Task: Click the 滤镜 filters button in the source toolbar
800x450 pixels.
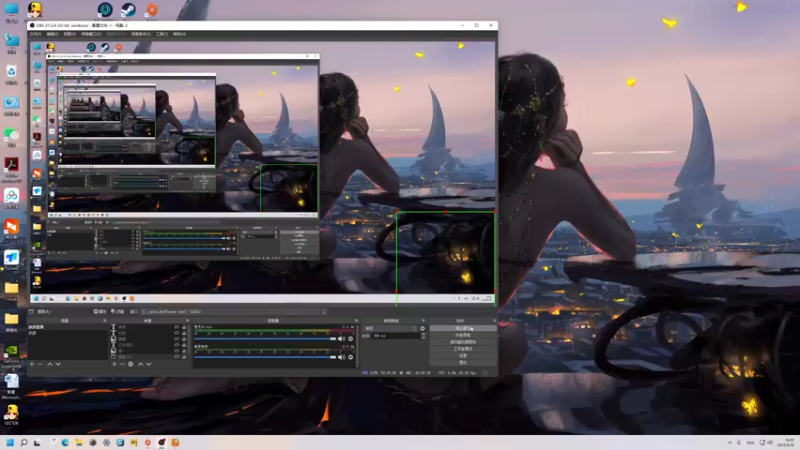Action: 117,311
